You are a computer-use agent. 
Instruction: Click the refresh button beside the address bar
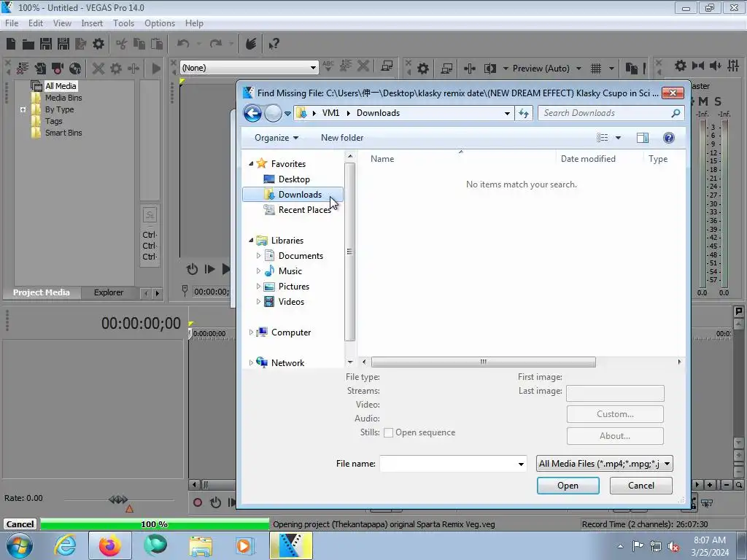(x=524, y=113)
